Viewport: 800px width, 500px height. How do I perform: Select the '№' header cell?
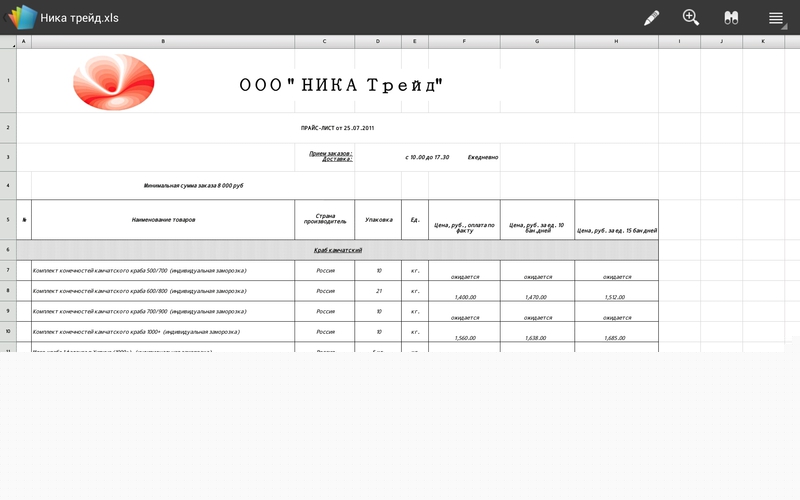pyautogui.click(x=24, y=220)
